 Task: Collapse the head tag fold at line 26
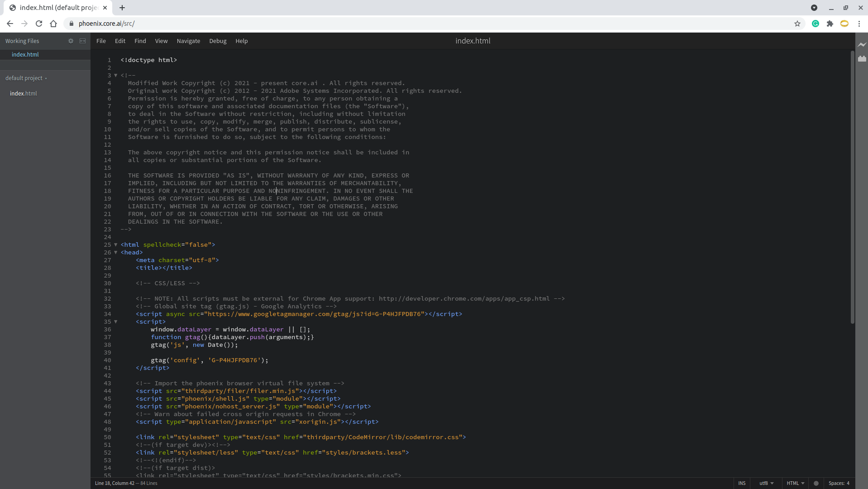[115, 253]
